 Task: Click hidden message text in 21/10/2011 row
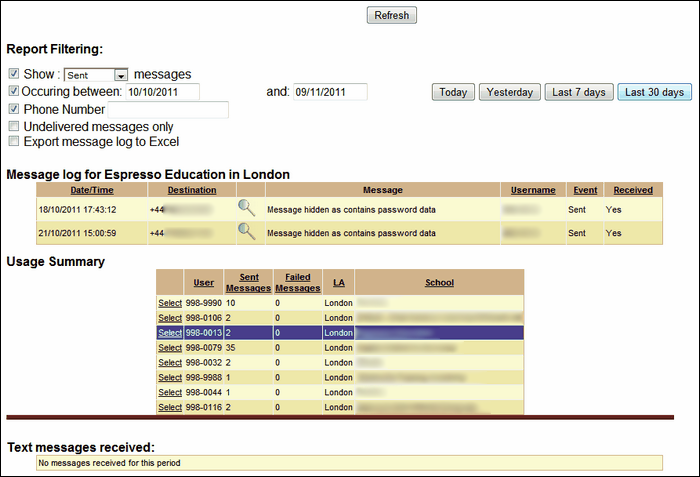pos(351,233)
